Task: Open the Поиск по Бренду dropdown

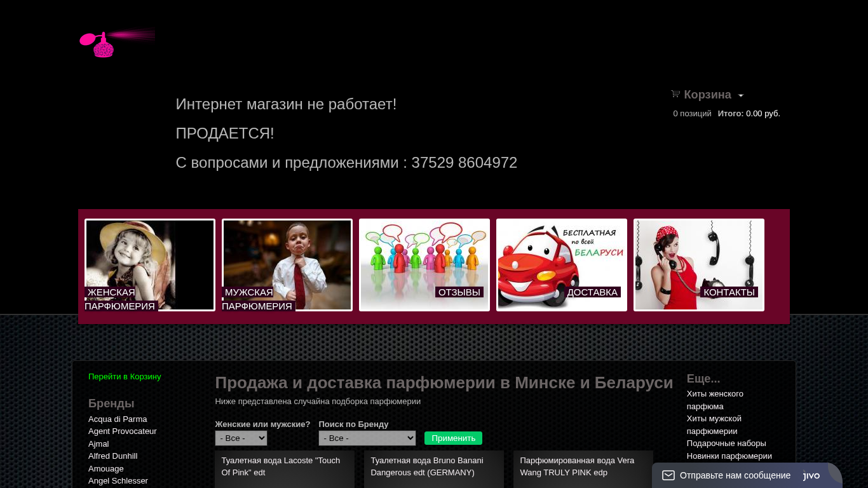Action: (367, 438)
